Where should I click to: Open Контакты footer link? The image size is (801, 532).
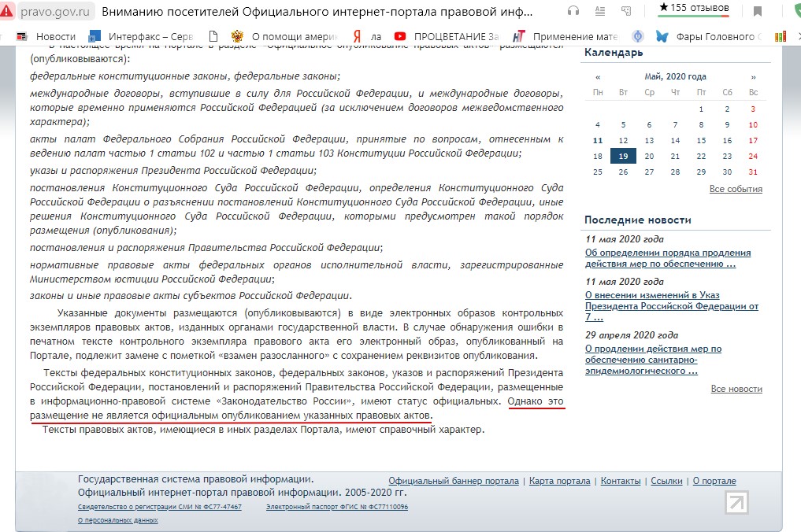[x=621, y=481]
